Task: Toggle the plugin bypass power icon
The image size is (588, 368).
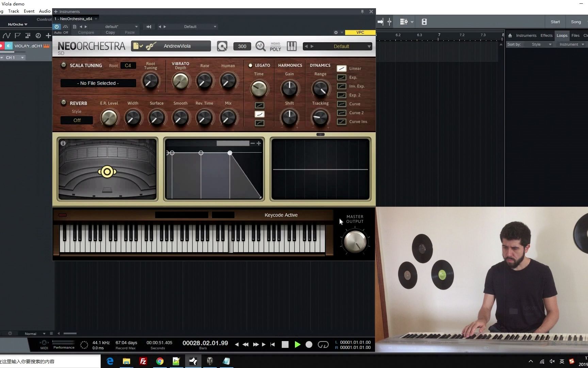Action: pos(57,27)
